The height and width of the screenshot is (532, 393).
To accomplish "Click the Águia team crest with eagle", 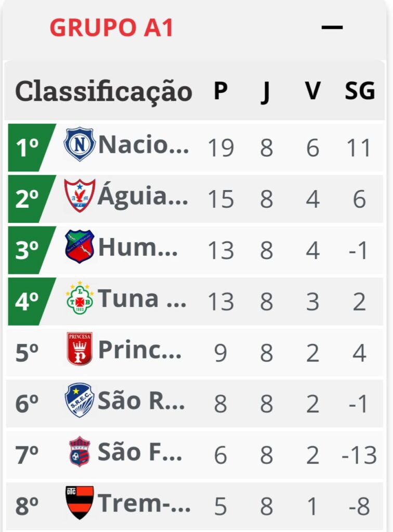I will click(x=80, y=195).
